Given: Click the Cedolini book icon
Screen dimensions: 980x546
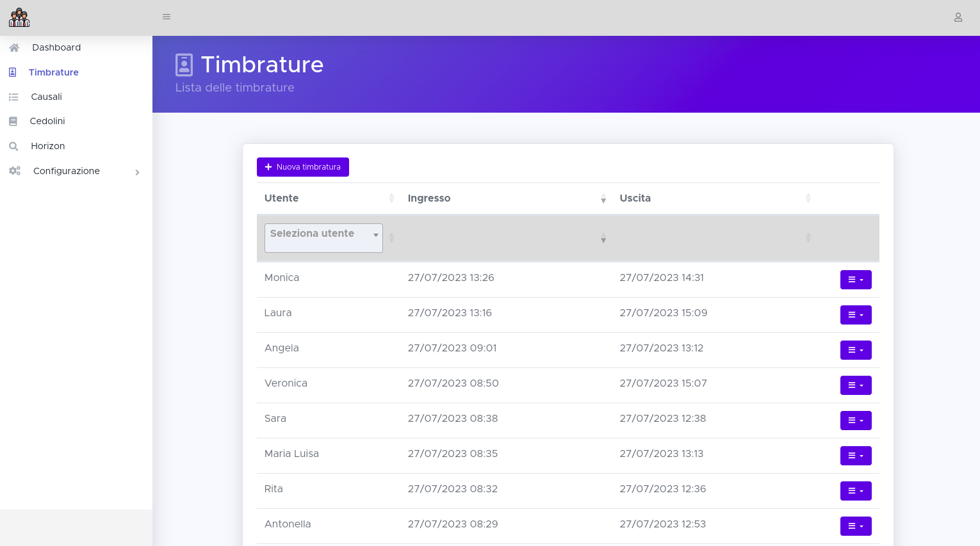Looking at the screenshot, I should click(13, 122).
